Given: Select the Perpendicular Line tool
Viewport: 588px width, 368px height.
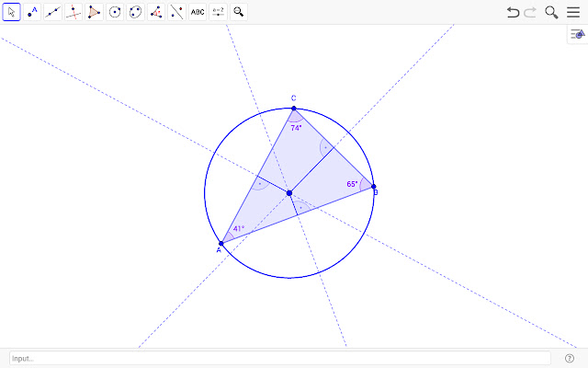Looking at the screenshot, I should pos(73,12).
